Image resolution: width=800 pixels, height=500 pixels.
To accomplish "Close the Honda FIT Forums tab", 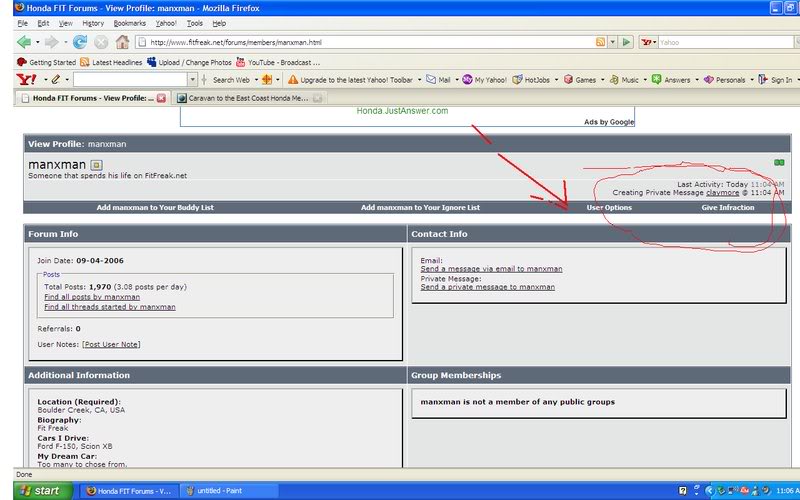I will click(161, 98).
